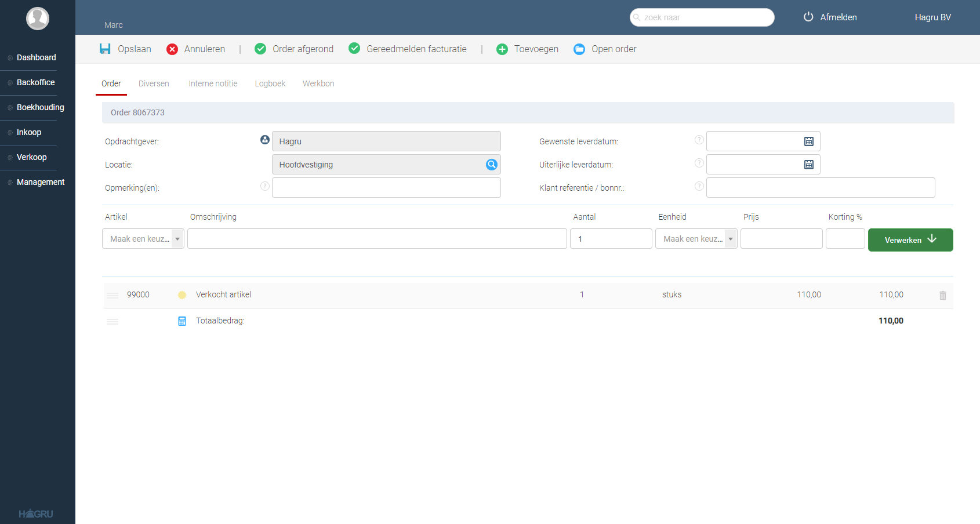Click the Totaalbedrag calculator icon
The height and width of the screenshot is (524, 980).
[x=182, y=321]
